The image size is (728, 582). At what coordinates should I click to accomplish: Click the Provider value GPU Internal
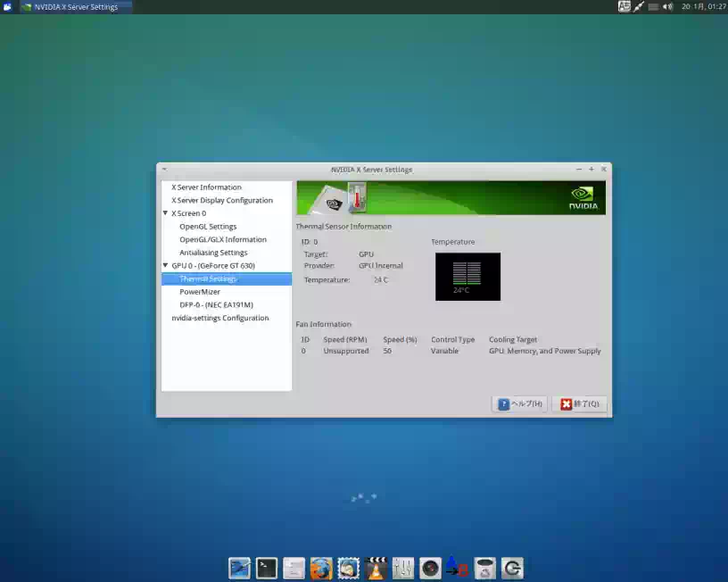click(381, 265)
